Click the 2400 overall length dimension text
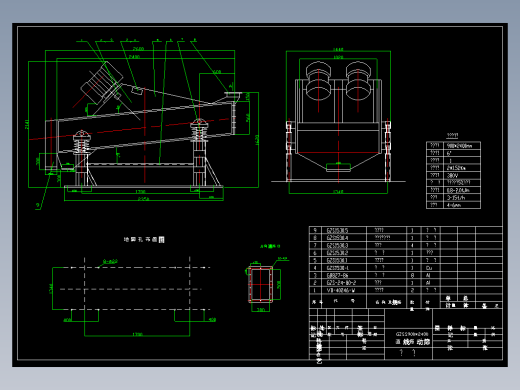The image size is (520, 390). pos(134,57)
